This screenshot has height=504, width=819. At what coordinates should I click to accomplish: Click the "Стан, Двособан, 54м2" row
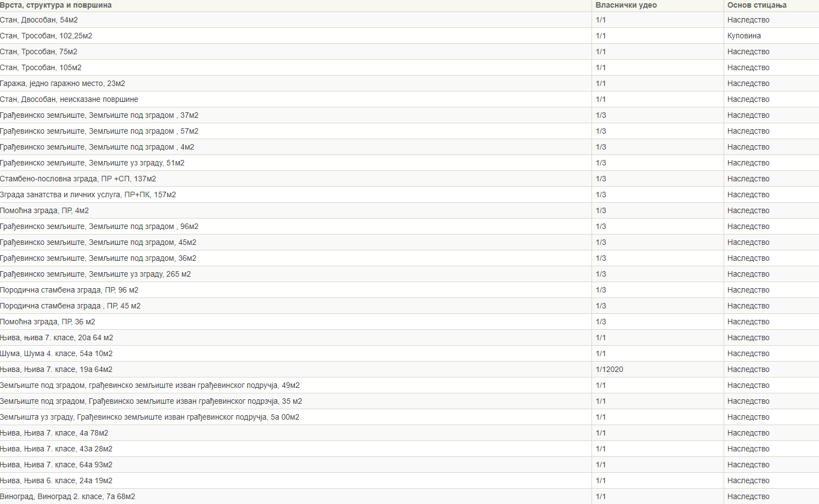click(39, 20)
